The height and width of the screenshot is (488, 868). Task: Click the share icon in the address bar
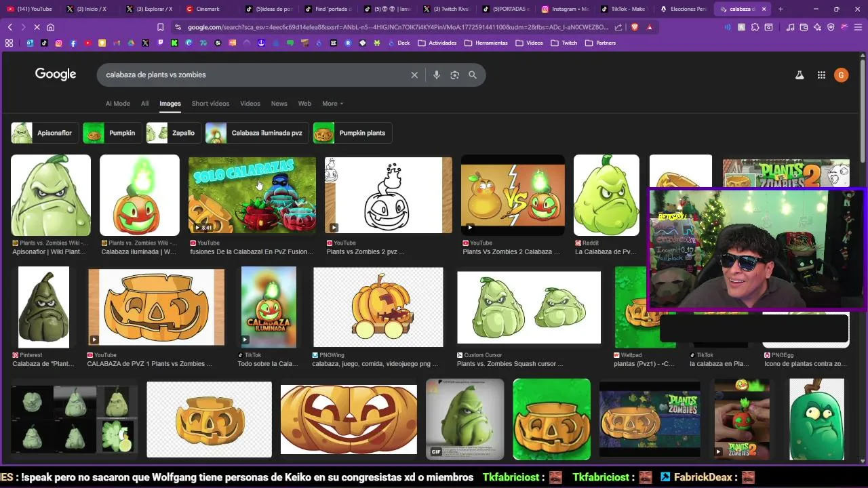pyautogui.click(x=618, y=27)
